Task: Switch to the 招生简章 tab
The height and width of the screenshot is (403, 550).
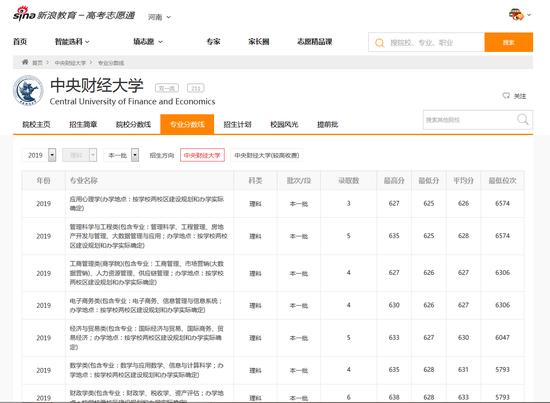Action: [83, 125]
